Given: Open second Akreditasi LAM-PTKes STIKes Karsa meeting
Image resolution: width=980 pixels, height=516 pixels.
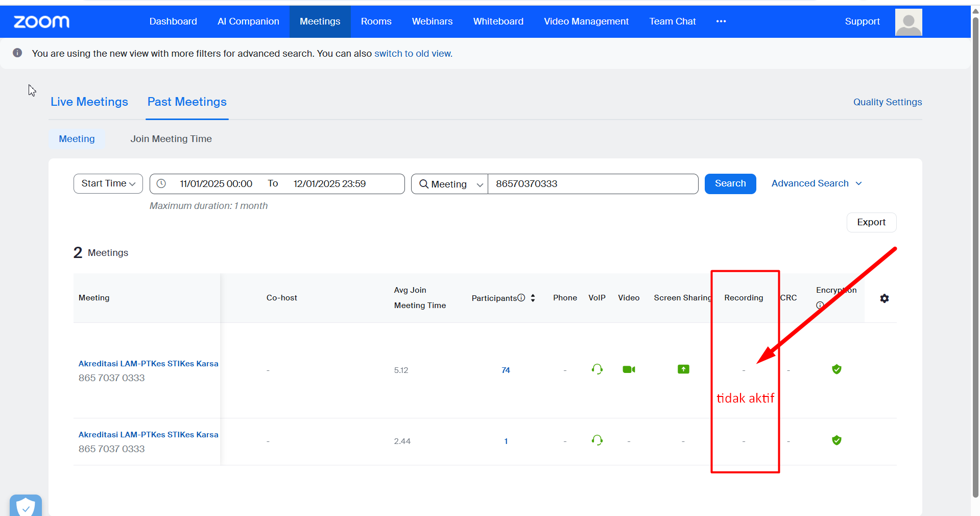Looking at the screenshot, I should (x=148, y=435).
